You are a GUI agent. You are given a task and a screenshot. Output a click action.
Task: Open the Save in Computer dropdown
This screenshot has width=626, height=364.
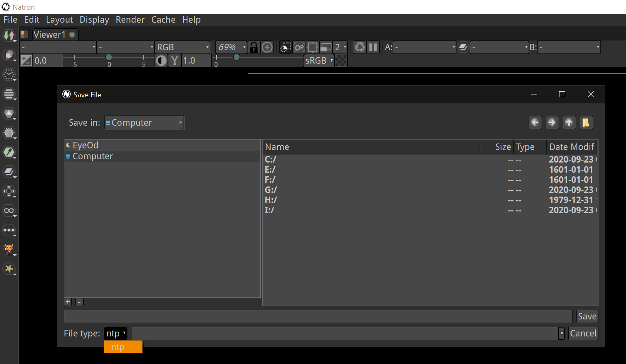click(144, 123)
